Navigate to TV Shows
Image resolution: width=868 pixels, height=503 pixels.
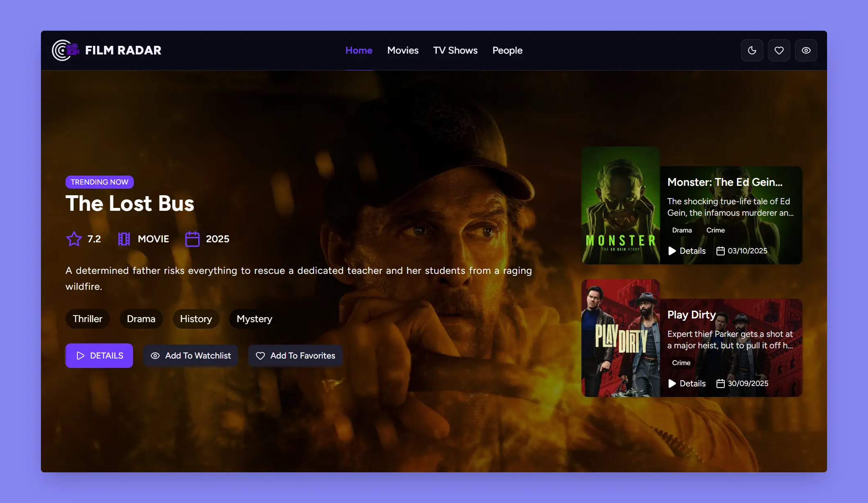(455, 50)
